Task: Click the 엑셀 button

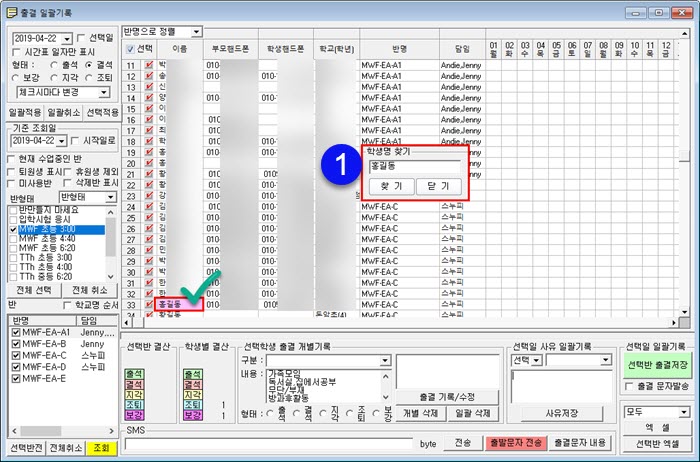Action: pyautogui.click(x=657, y=428)
